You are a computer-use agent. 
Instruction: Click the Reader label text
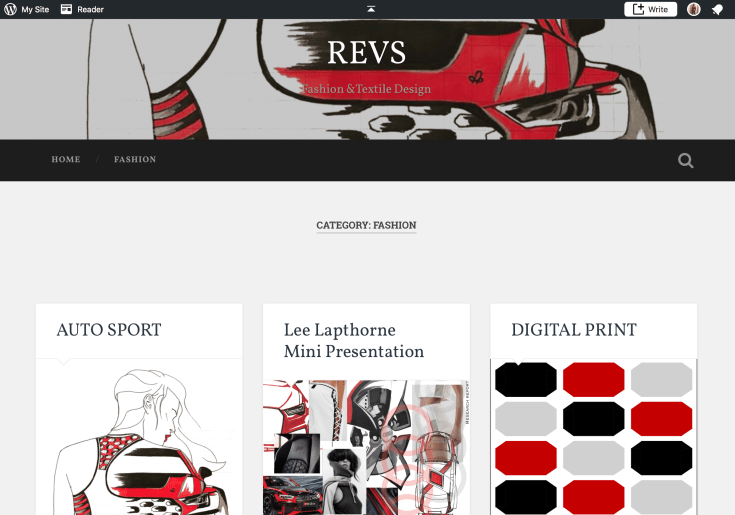pos(90,9)
